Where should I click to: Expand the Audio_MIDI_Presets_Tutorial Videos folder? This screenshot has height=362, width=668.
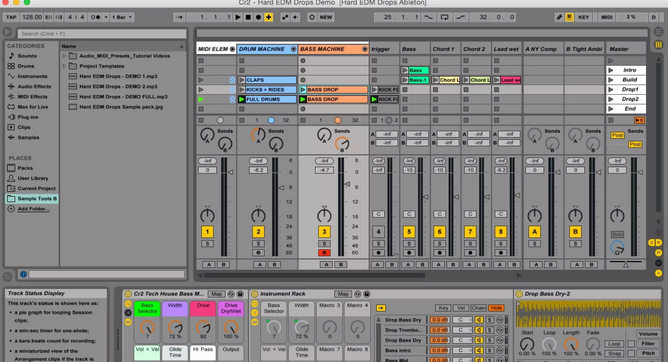(64, 56)
